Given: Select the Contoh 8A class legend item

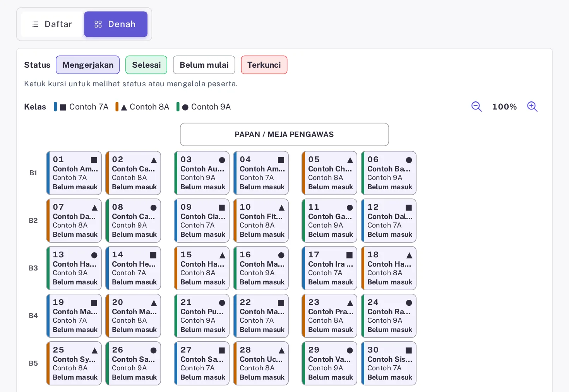Looking at the screenshot, I should 142,107.
